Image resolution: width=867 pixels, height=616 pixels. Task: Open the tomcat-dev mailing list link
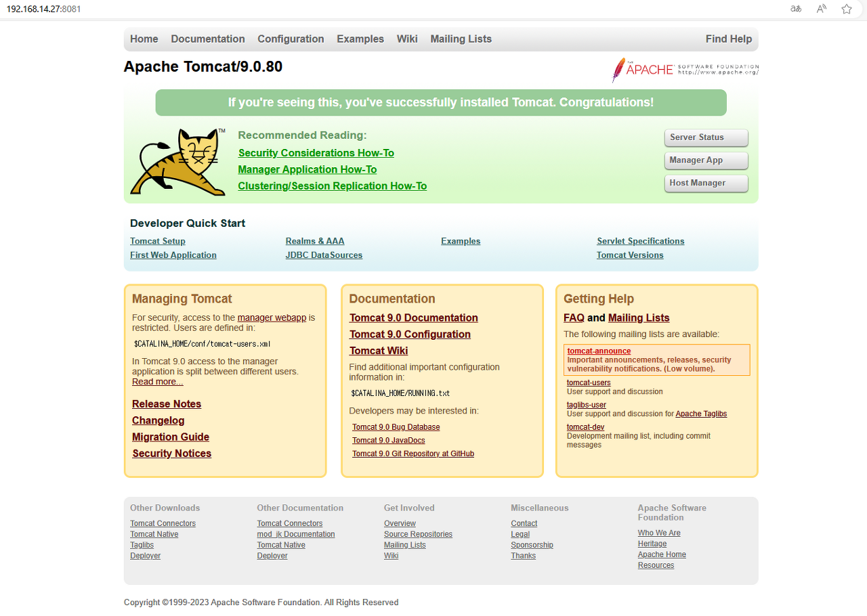click(586, 427)
